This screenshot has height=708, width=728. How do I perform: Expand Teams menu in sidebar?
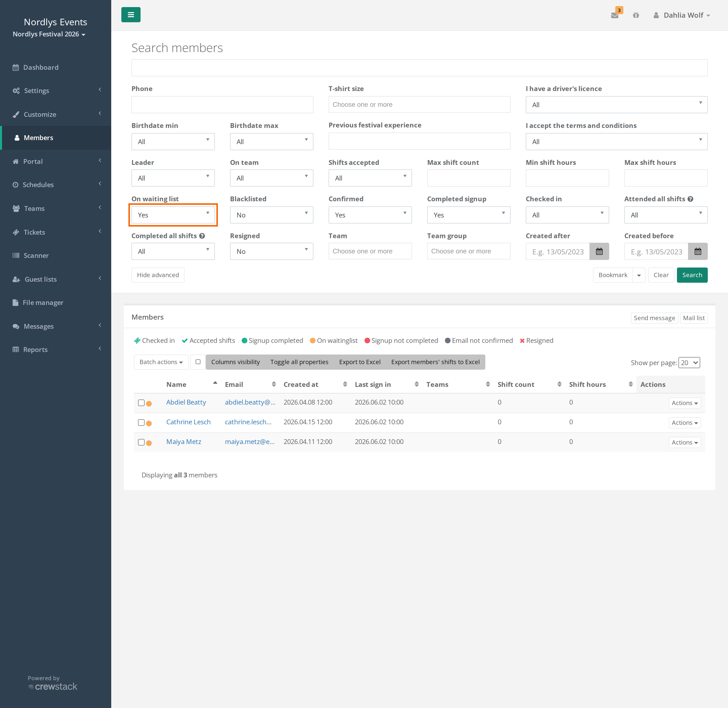56,209
